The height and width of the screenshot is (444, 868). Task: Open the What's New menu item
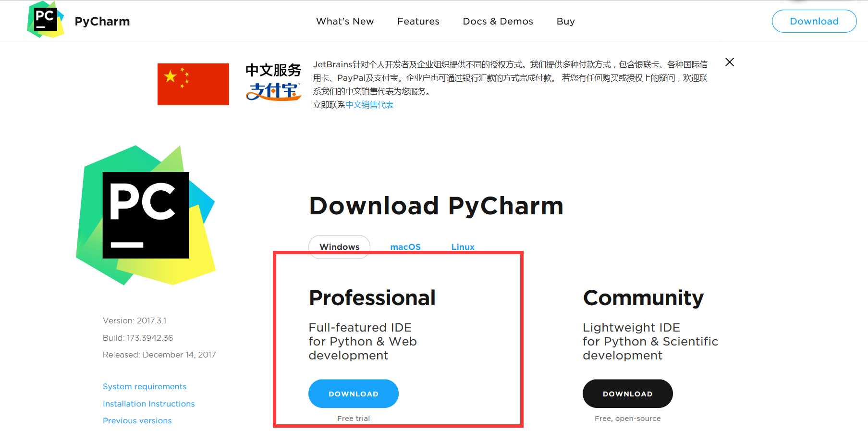(x=345, y=21)
